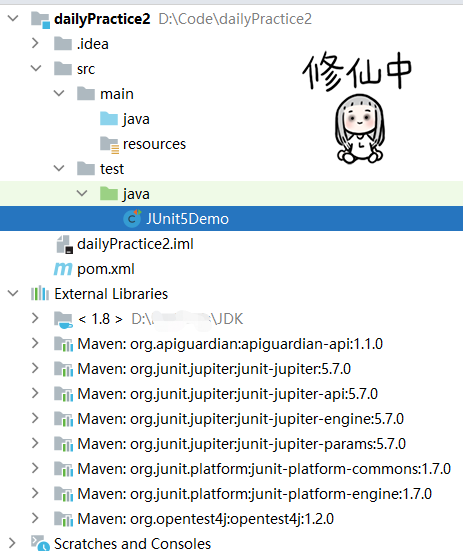
Task: Click the main folder icon
Action: coord(86,93)
